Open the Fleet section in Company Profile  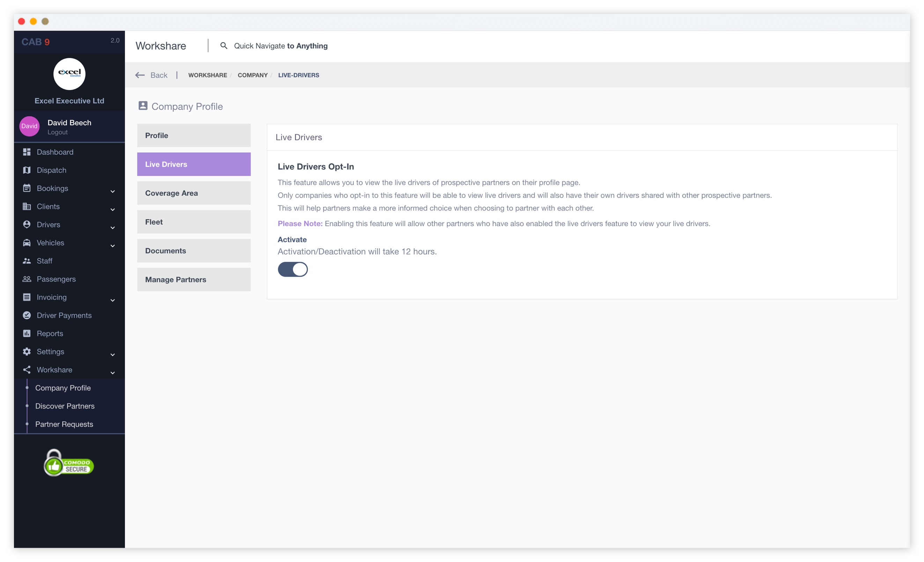(194, 222)
